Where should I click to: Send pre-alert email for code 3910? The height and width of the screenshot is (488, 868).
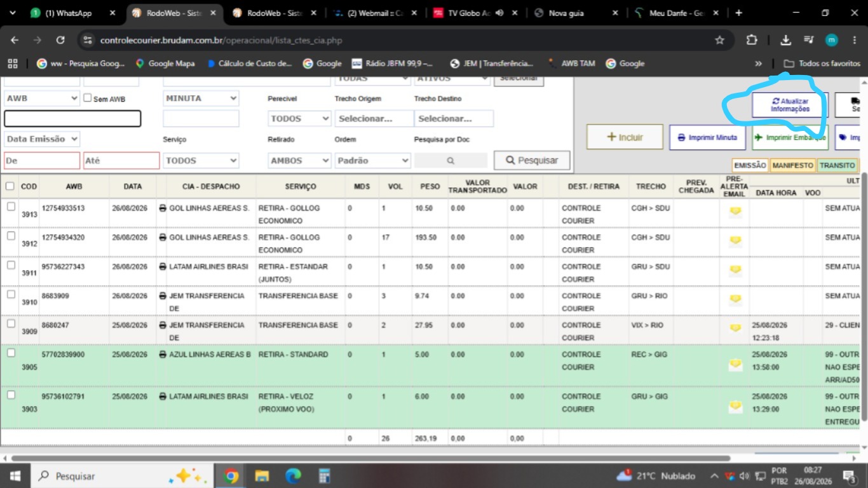click(735, 299)
